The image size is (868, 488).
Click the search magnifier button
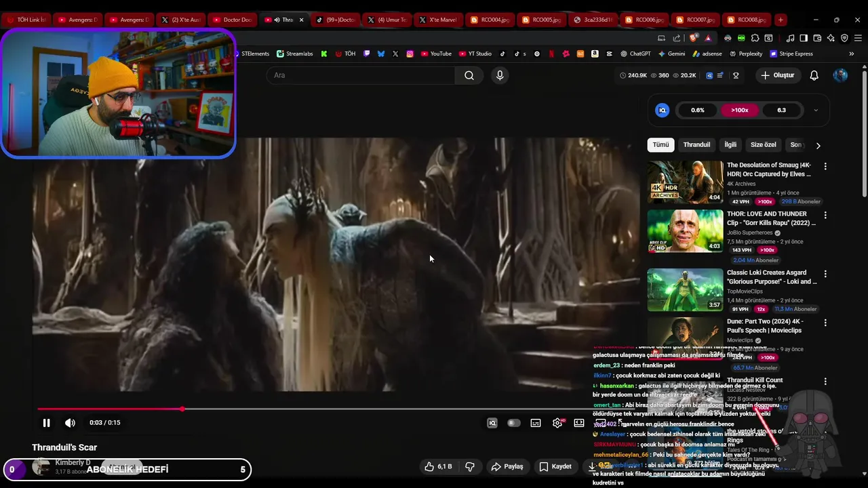(469, 75)
